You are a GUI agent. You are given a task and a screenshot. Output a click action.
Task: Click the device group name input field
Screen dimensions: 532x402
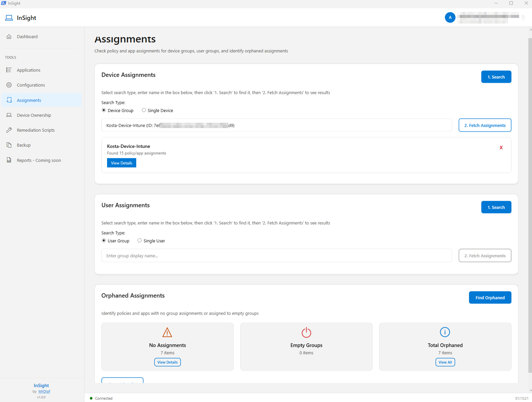point(277,125)
